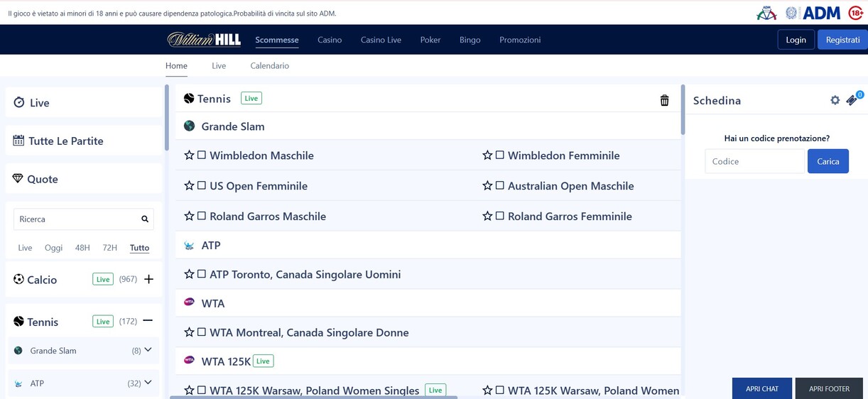
Task: Open the Casino tab
Action: point(330,40)
